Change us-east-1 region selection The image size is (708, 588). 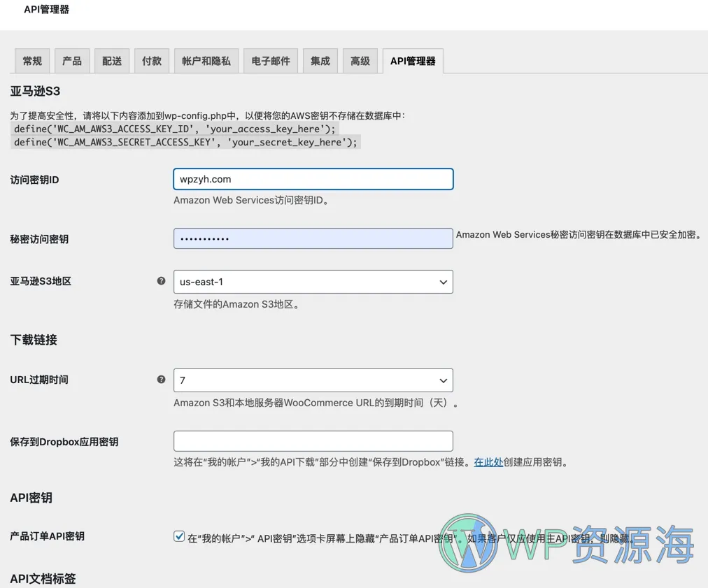pyautogui.click(x=313, y=281)
